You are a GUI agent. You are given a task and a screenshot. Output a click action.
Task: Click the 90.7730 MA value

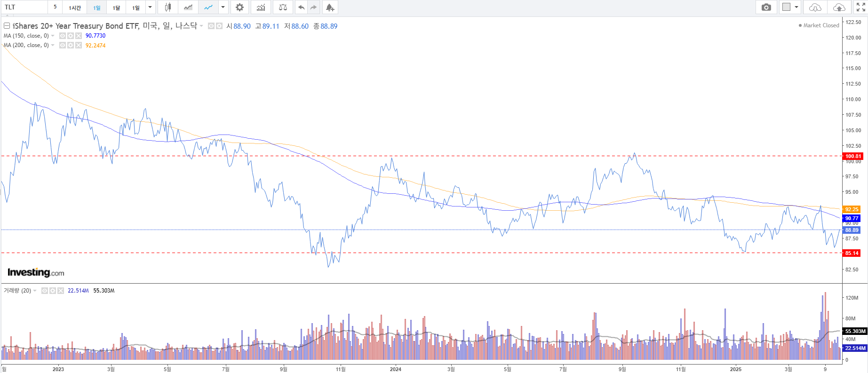click(x=96, y=36)
